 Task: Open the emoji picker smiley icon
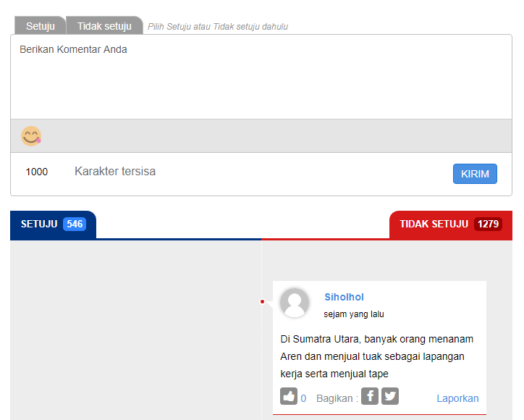click(31, 136)
